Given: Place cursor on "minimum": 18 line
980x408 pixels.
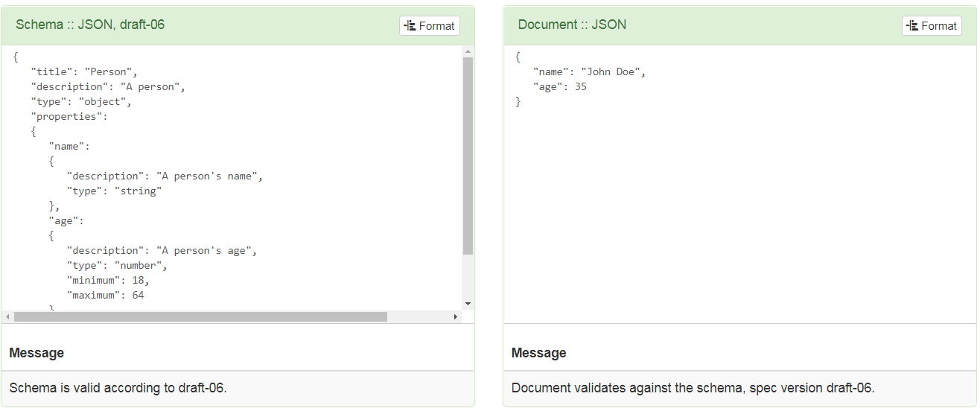Looking at the screenshot, I should (108, 280).
